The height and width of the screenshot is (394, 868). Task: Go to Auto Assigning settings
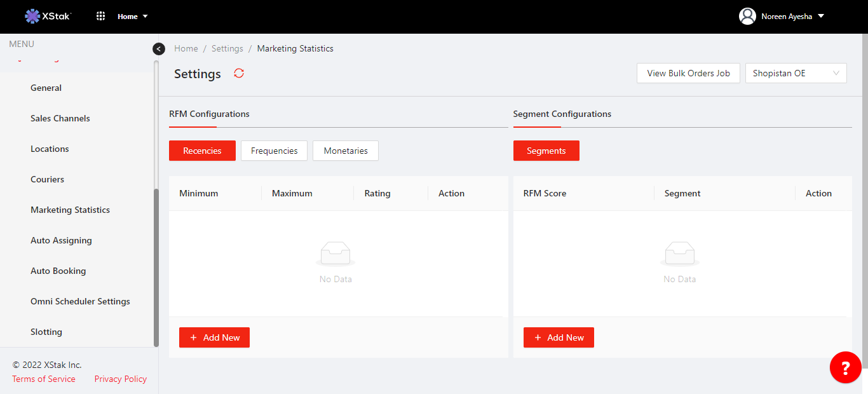coord(61,240)
